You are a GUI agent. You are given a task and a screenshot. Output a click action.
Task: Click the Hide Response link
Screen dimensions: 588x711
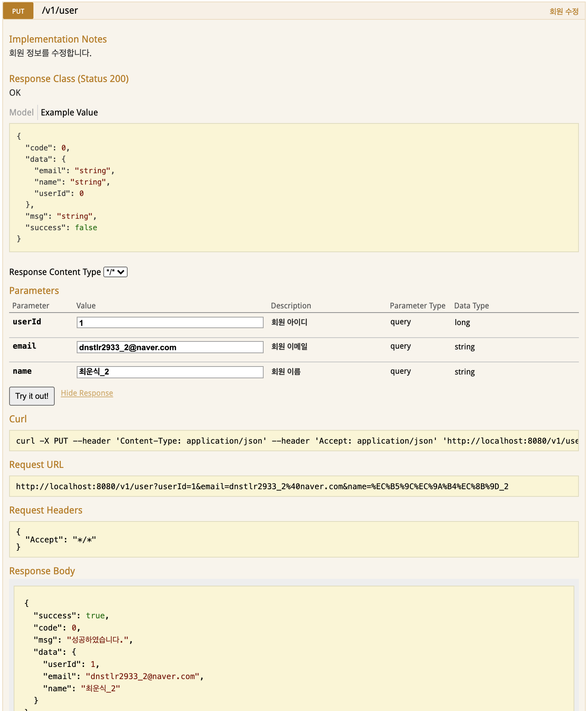[x=87, y=393]
